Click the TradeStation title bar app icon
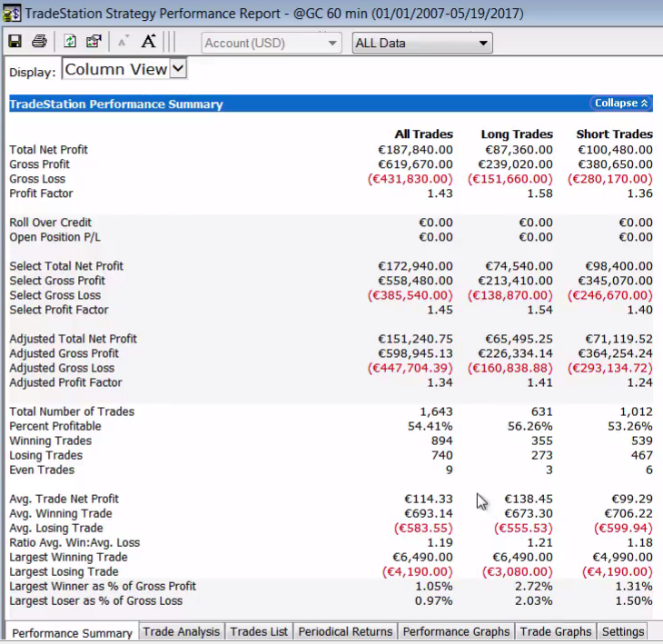 pyautogui.click(x=12, y=14)
